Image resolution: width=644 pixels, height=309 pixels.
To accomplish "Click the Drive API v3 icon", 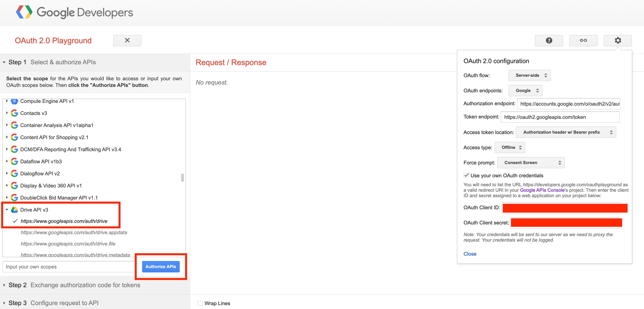I will 14,210.
